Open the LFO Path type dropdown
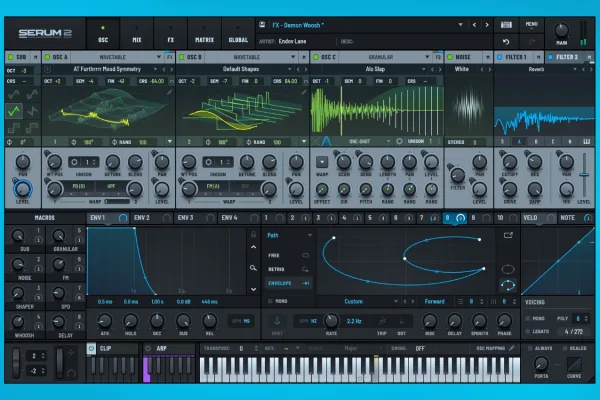 pos(310,235)
